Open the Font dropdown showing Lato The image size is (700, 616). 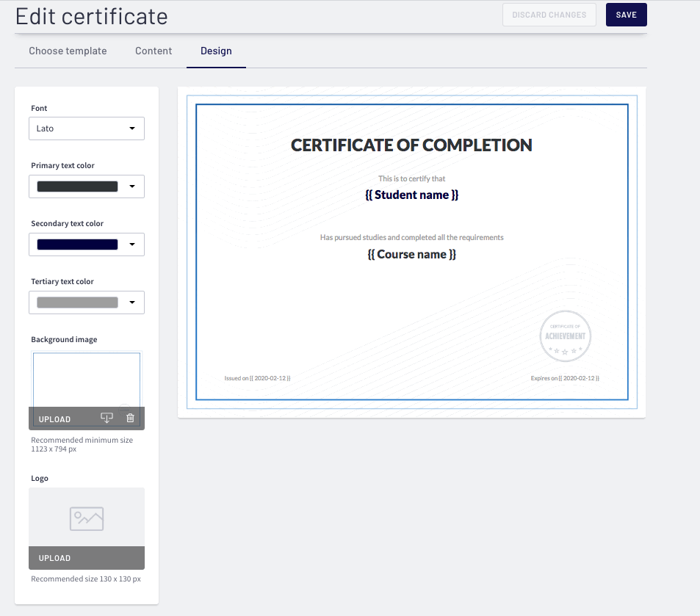(x=87, y=128)
